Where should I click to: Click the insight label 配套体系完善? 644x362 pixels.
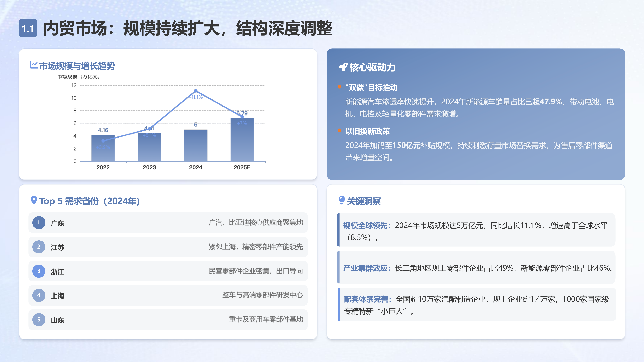(368, 299)
